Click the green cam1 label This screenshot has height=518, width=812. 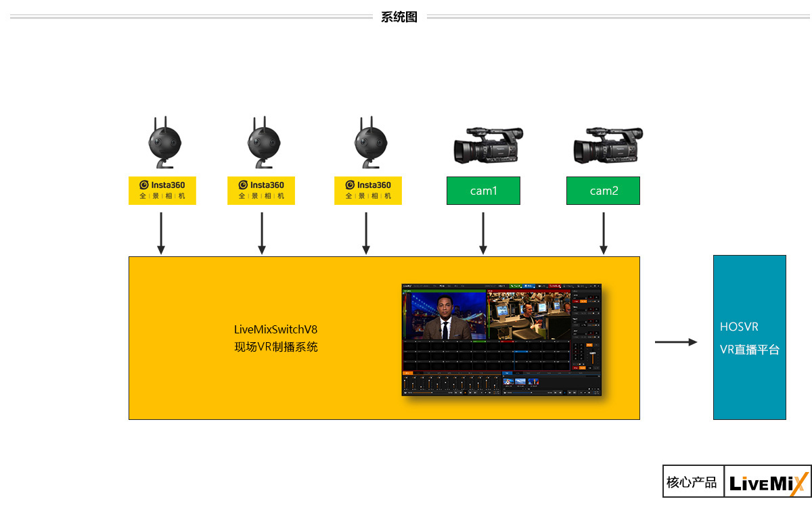tap(483, 191)
